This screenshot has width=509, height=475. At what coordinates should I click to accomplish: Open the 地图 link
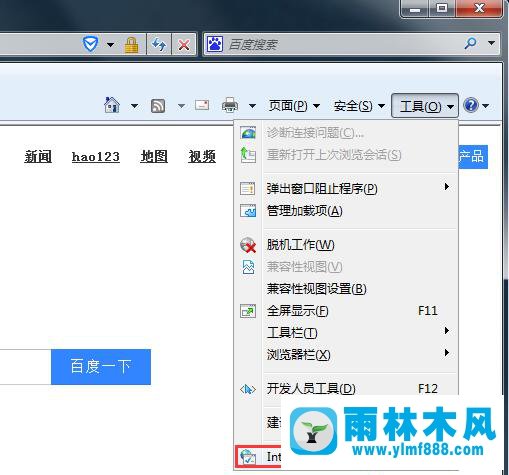click(x=154, y=156)
